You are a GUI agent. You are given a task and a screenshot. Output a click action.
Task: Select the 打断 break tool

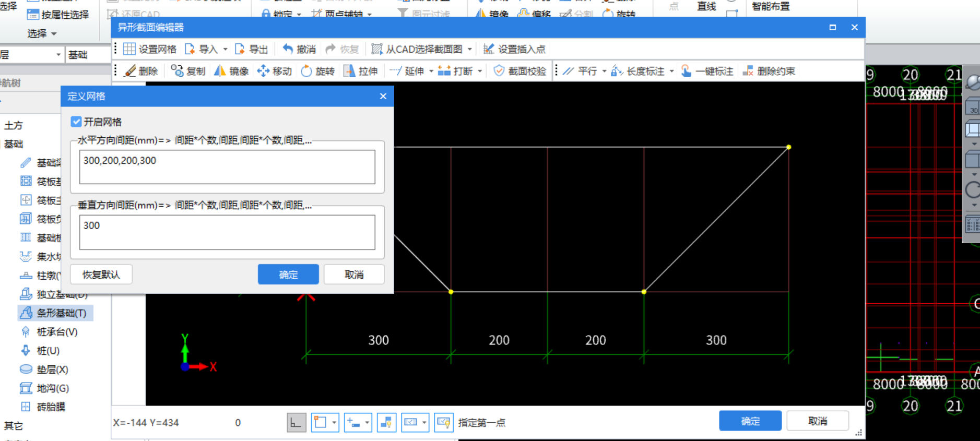tap(455, 71)
